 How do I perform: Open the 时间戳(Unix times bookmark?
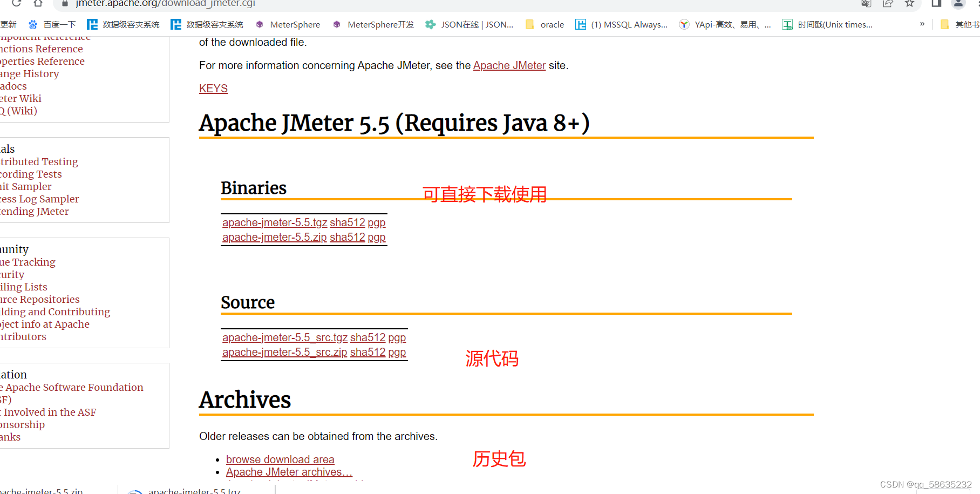pos(828,24)
